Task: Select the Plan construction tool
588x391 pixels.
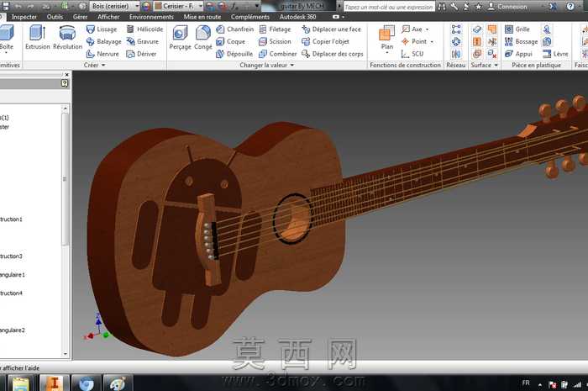Action: [x=386, y=38]
